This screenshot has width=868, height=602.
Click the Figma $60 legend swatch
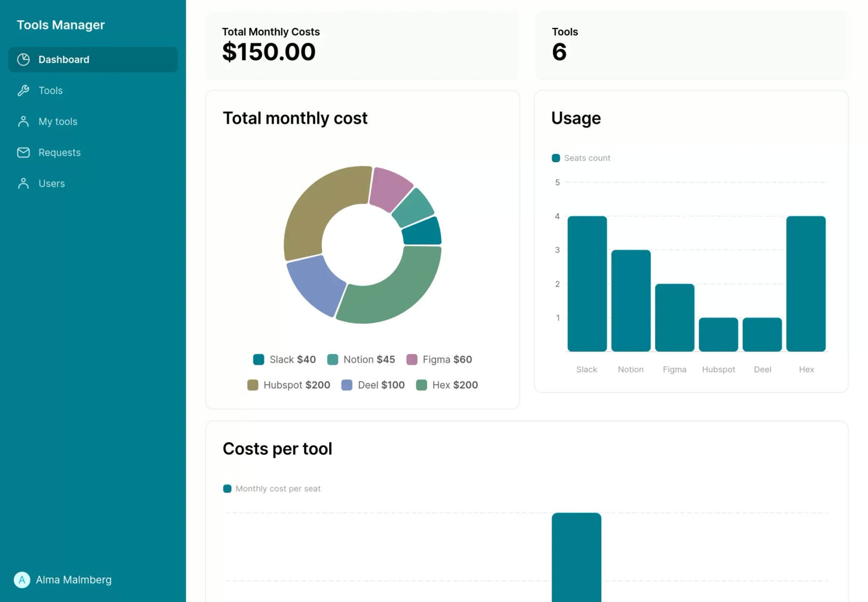tap(412, 360)
